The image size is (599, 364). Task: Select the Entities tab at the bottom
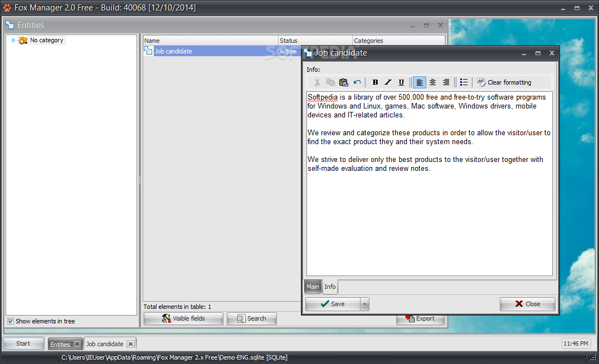coord(61,343)
